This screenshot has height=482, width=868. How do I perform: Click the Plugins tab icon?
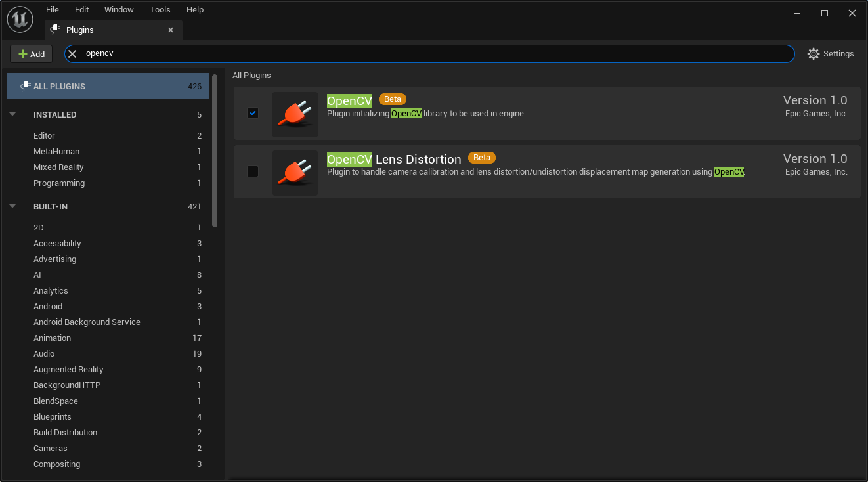click(56, 30)
